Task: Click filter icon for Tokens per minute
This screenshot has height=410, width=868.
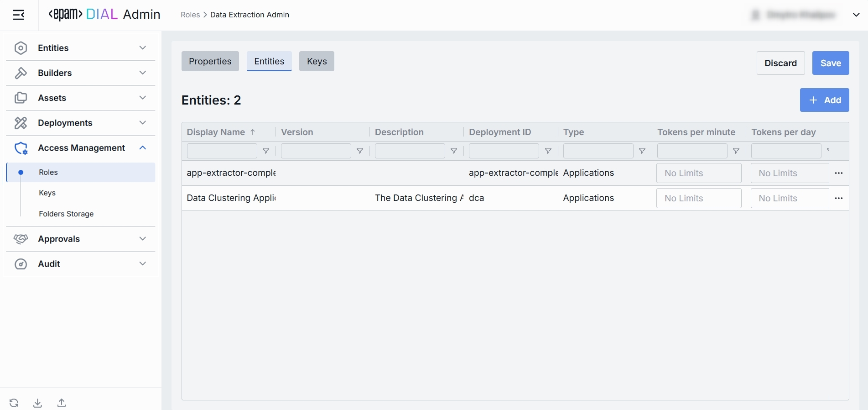Action: click(x=736, y=151)
